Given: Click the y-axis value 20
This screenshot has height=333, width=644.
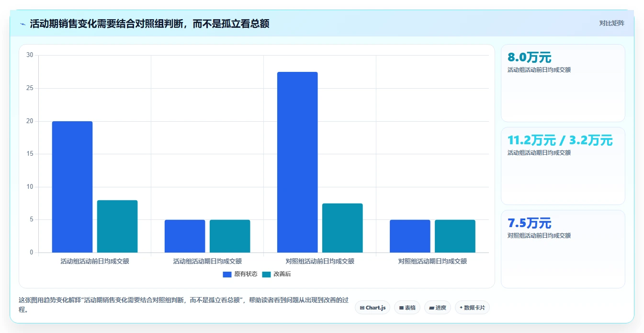Looking at the screenshot, I should 30,121.
